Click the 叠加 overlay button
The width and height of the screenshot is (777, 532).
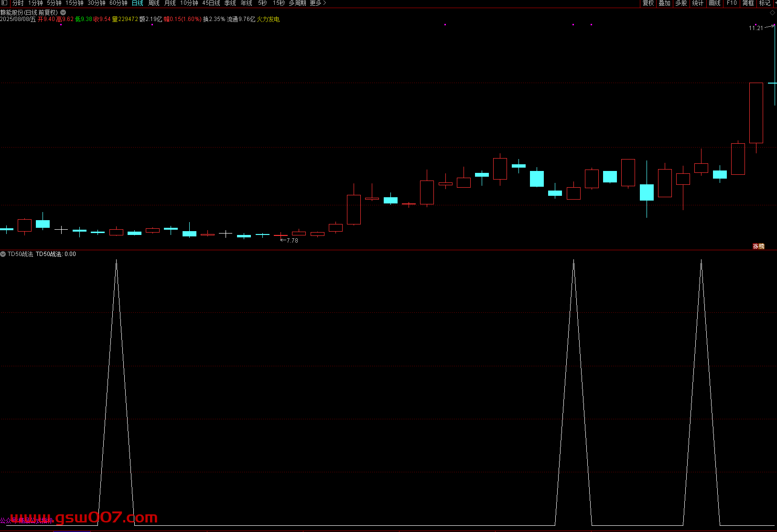pos(664,3)
